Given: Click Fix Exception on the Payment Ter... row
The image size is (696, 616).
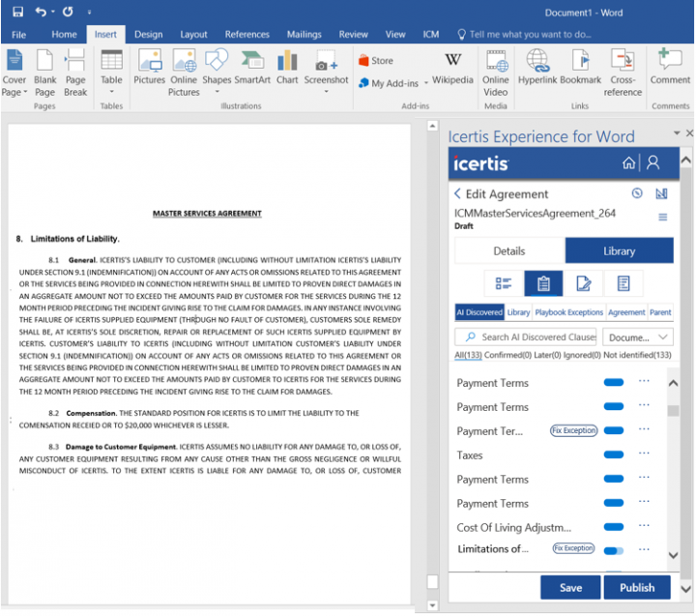Looking at the screenshot, I should [573, 430].
